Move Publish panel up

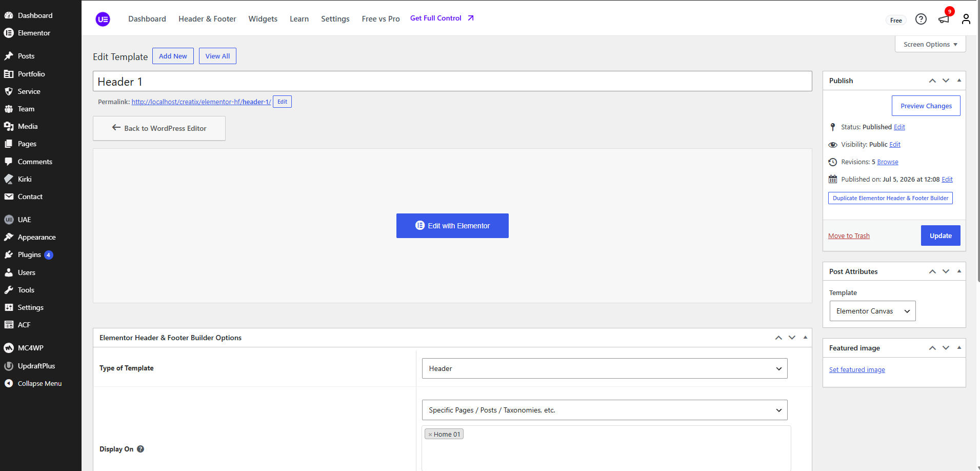pyautogui.click(x=932, y=81)
